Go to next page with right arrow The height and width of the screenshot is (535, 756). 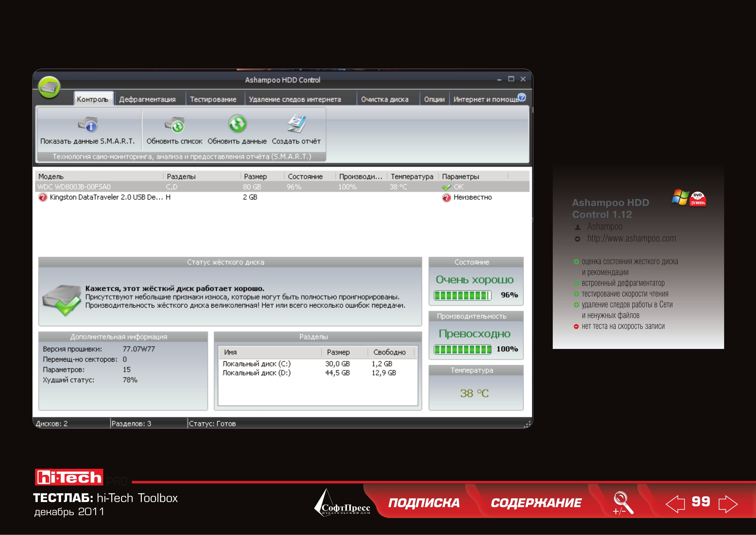(728, 504)
